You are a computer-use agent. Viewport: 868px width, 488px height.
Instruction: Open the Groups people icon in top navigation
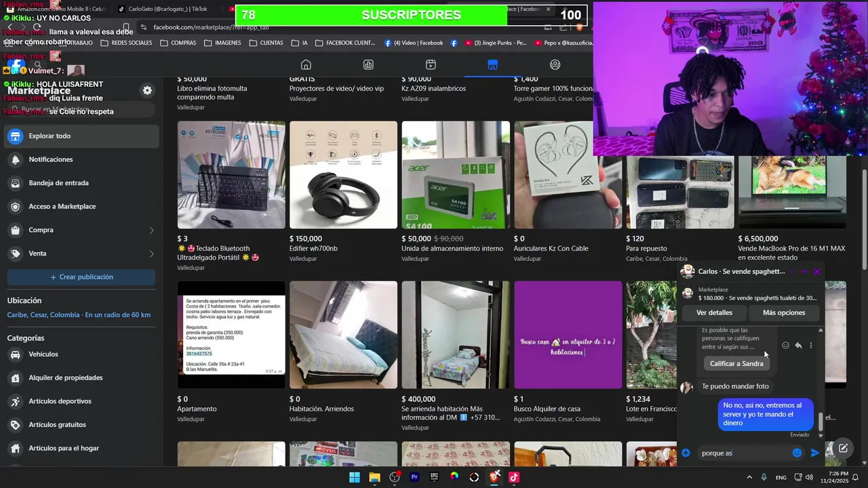pos(555,65)
